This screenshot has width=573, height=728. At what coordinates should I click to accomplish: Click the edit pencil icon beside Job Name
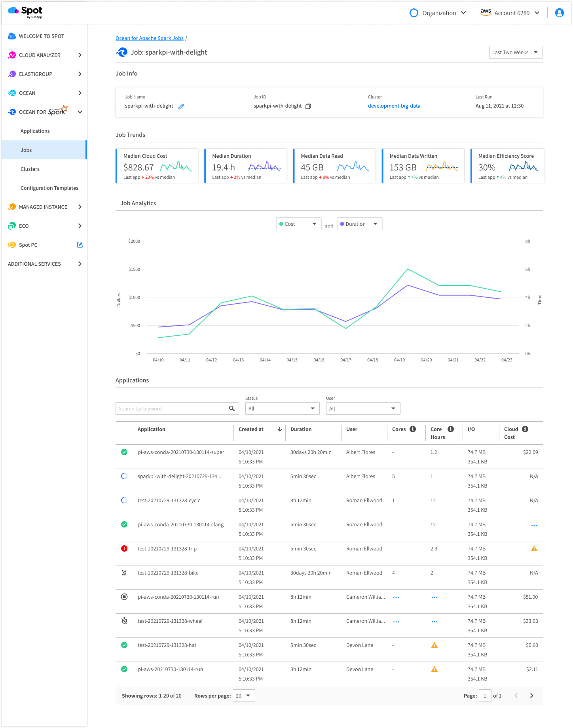(181, 106)
